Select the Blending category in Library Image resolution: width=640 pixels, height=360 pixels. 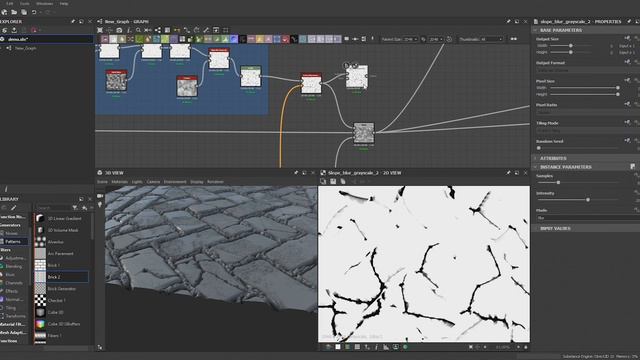13,267
